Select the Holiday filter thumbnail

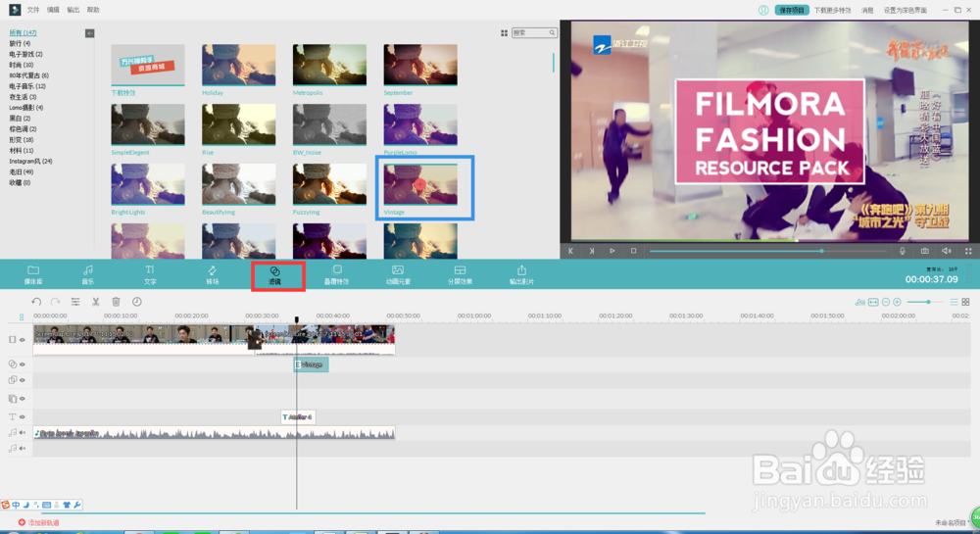click(239, 65)
